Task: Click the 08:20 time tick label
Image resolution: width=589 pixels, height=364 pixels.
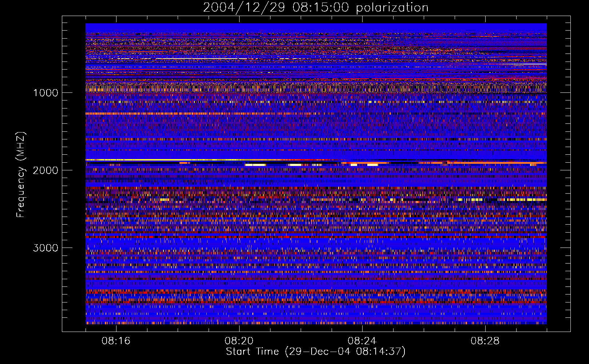Action: (x=239, y=341)
